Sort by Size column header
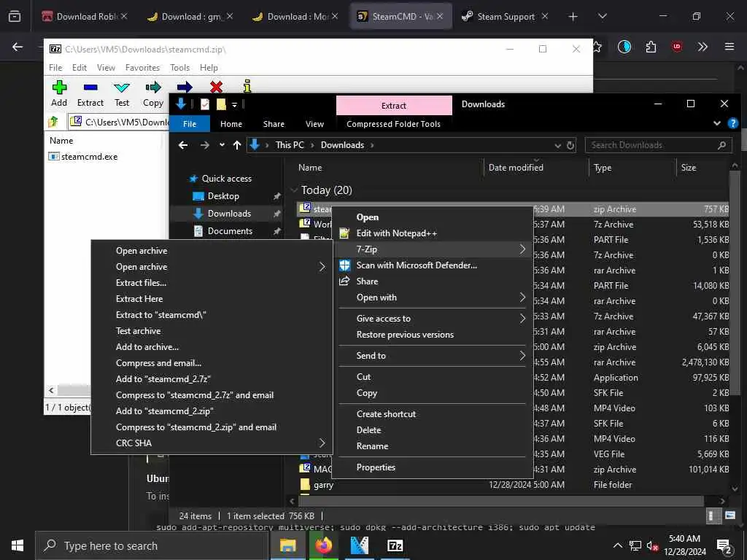 [689, 168]
